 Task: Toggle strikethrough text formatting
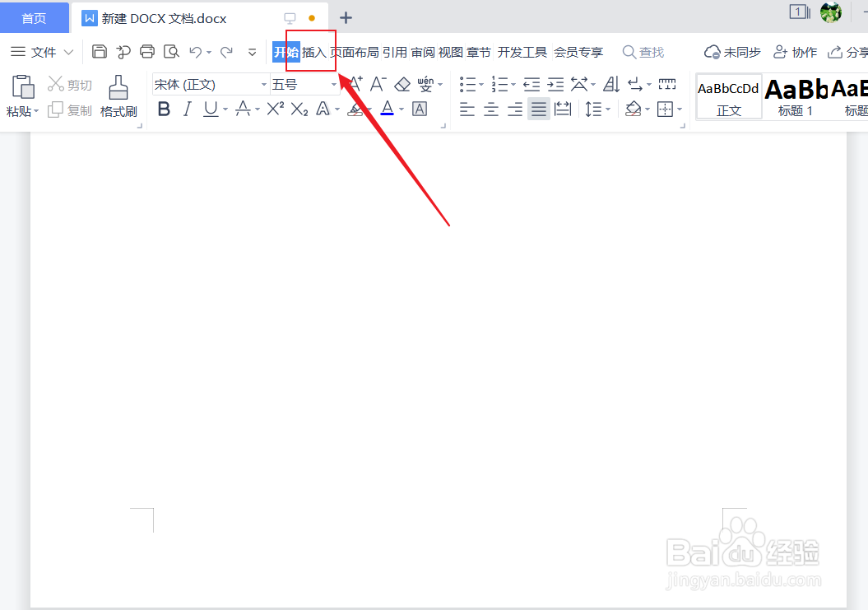pyautogui.click(x=243, y=109)
